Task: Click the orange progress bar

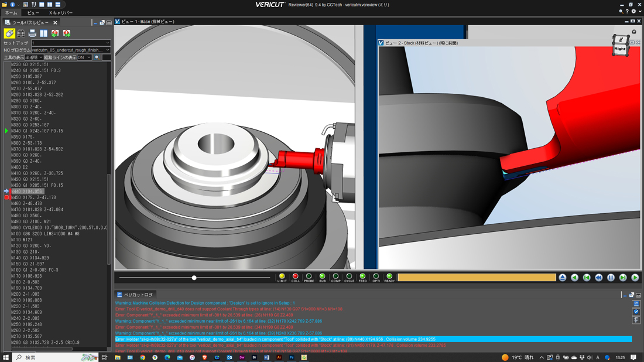Action: click(477, 278)
